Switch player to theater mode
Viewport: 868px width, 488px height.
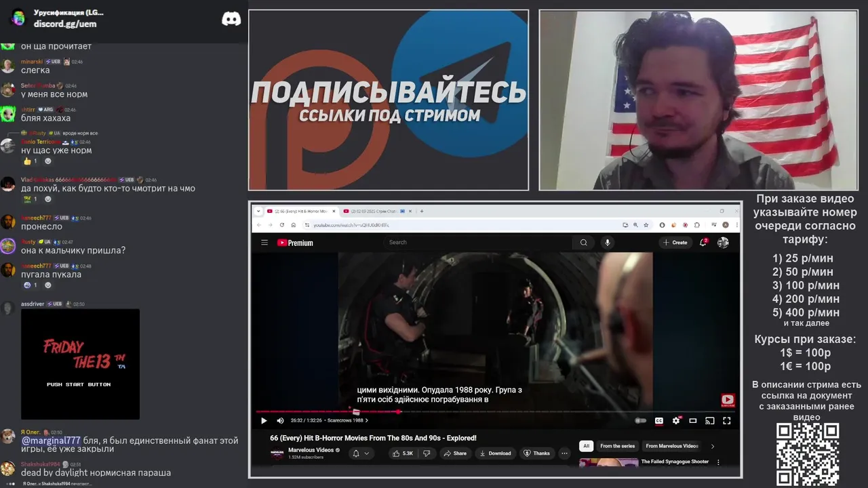click(x=693, y=421)
